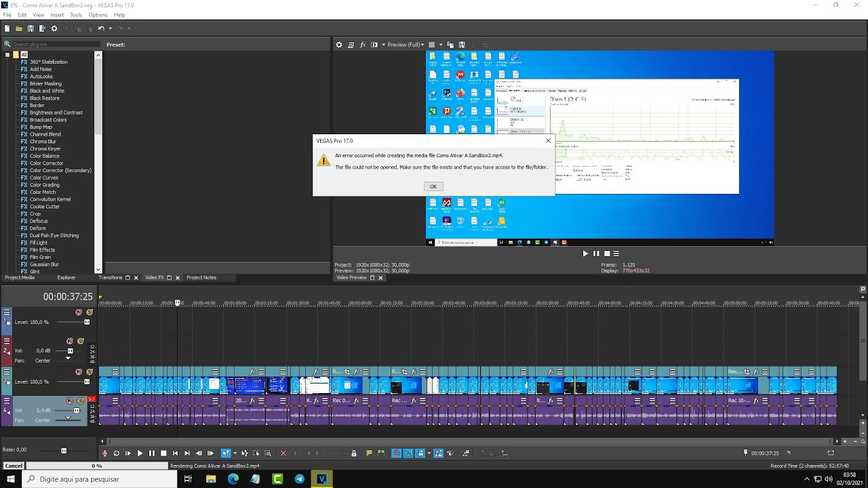Viewport: 868px width, 488px height.
Task: Toggle Lock Envelopes to Events icon
Action: coord(439,453)
